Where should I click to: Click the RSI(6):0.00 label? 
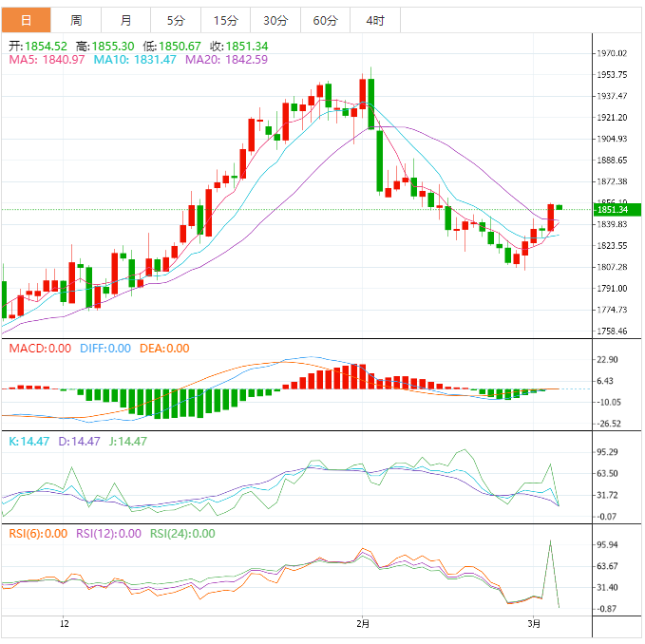click(x=38, y=533)
